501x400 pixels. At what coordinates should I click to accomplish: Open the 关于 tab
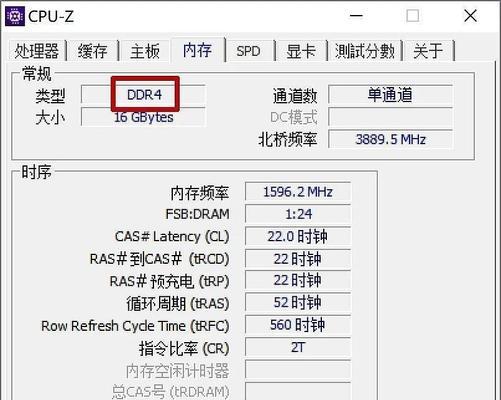pyautogui.click(x=428, y=51)
